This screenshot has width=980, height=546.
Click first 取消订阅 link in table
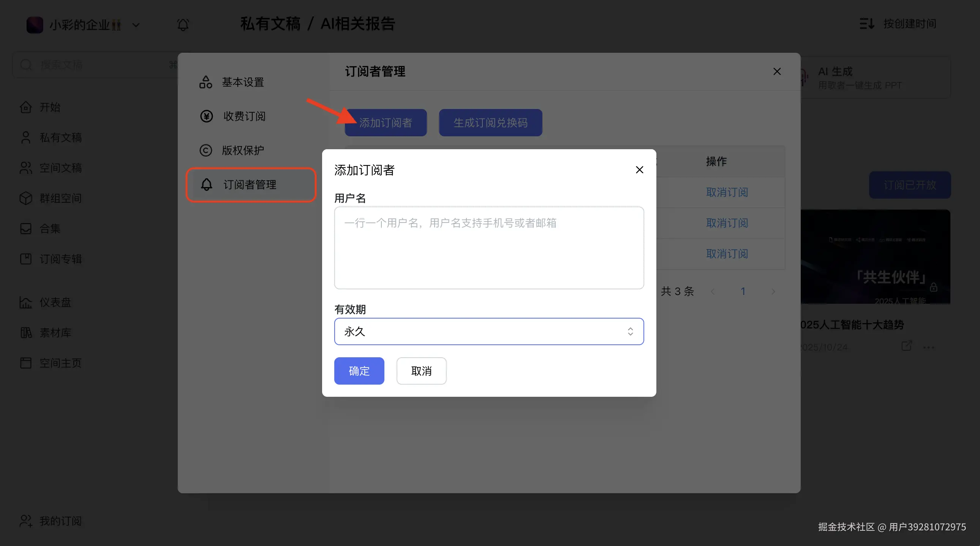pos(727,192)
